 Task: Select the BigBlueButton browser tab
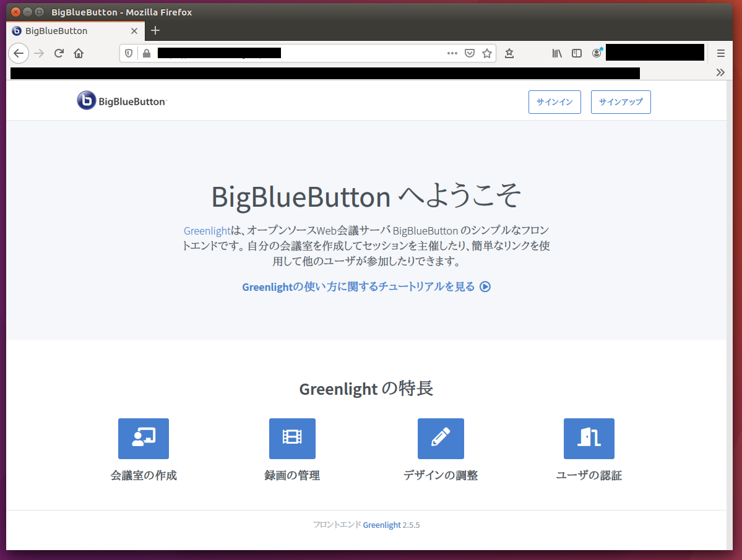75,31
